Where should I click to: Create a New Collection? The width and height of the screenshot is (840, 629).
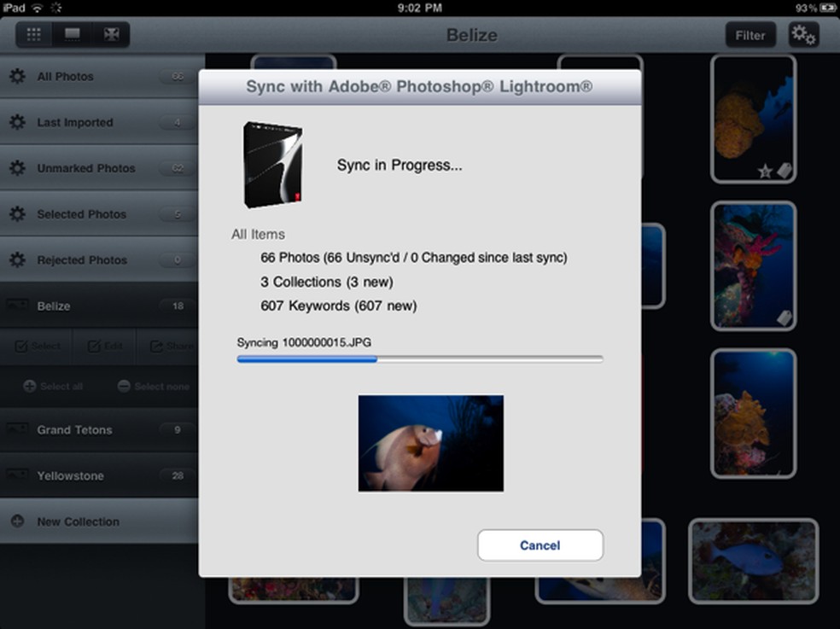99,521
